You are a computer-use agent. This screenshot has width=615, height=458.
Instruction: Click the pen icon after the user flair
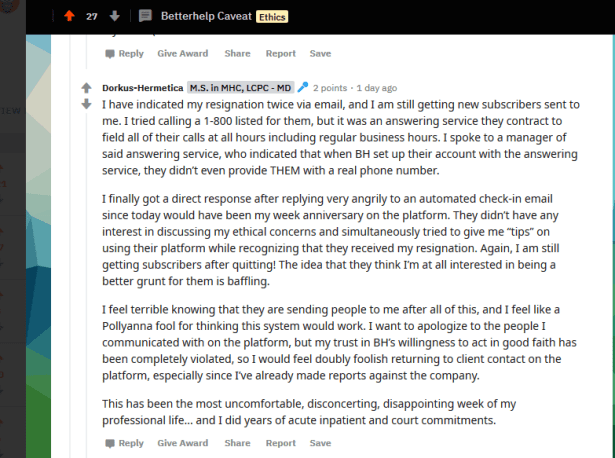pyautogui.click(x=303, y=88)
